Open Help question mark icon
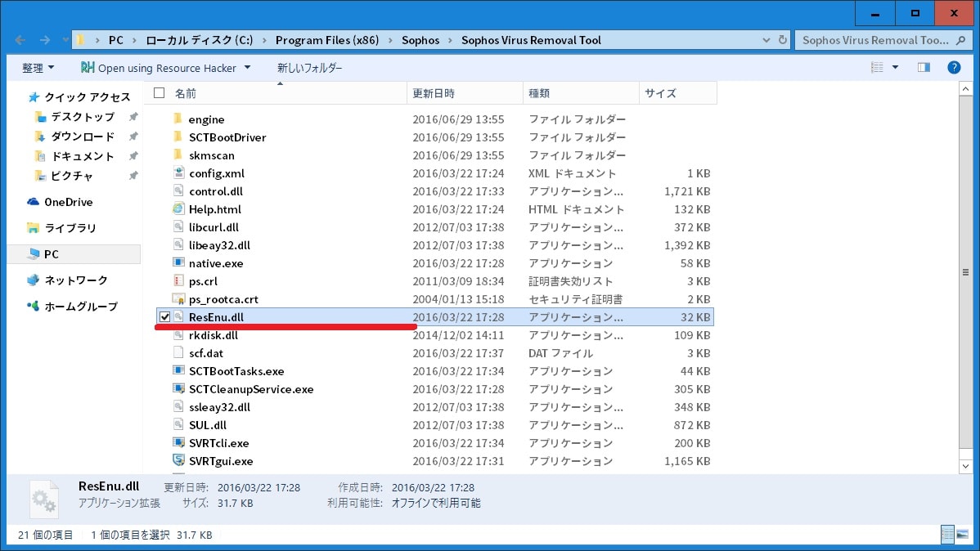This screenshot has width=980, height=551. pyautogui.click(x=954, y=68)
